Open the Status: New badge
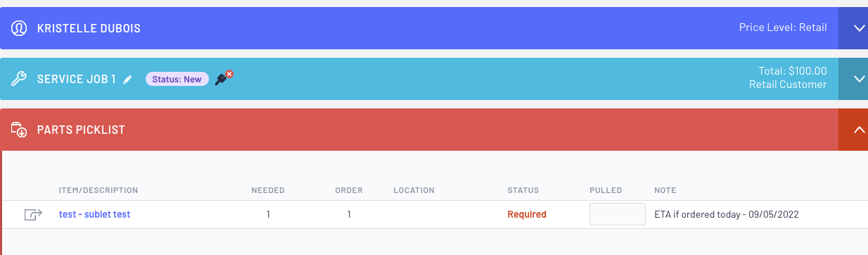This screenshot has width=868, height=255. (177, 79)
